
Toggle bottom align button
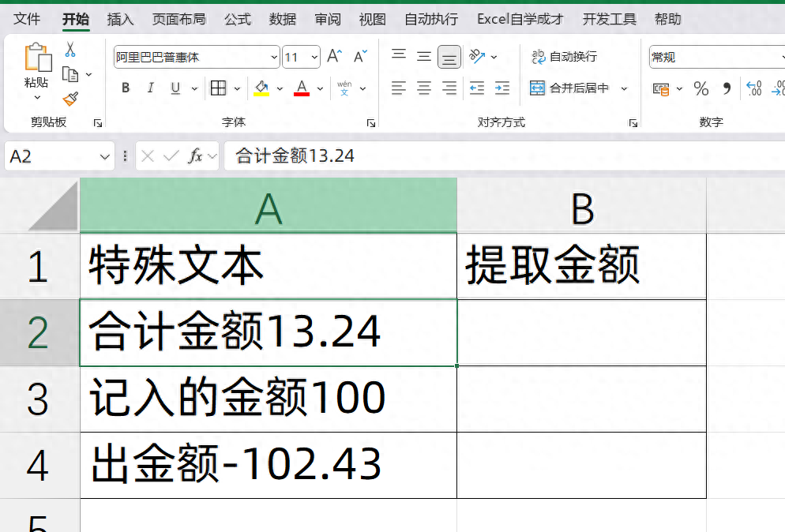coord(449,57)
